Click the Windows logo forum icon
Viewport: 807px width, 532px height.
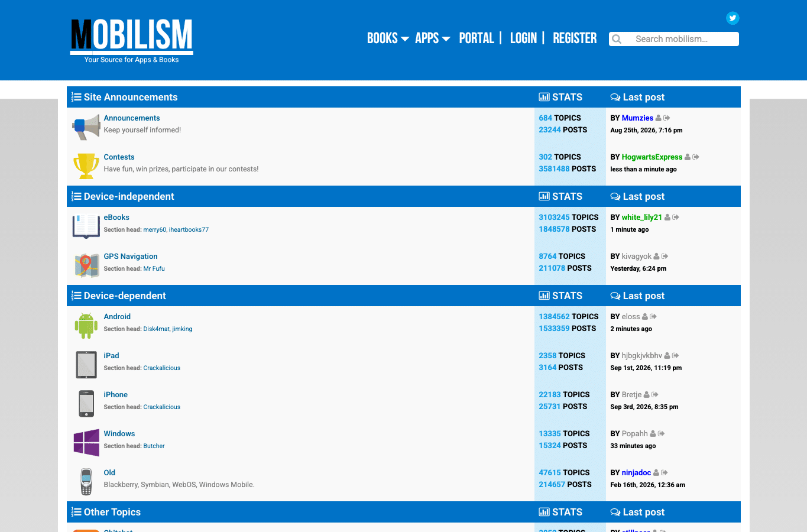pos(86,442)
